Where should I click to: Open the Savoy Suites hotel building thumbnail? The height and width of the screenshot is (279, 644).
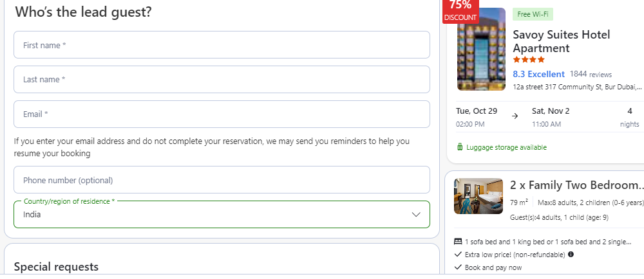[x=481, y=49]
